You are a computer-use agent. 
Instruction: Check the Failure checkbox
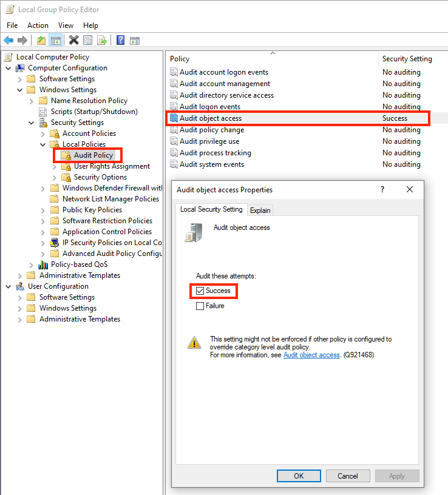tap(200, 306)
